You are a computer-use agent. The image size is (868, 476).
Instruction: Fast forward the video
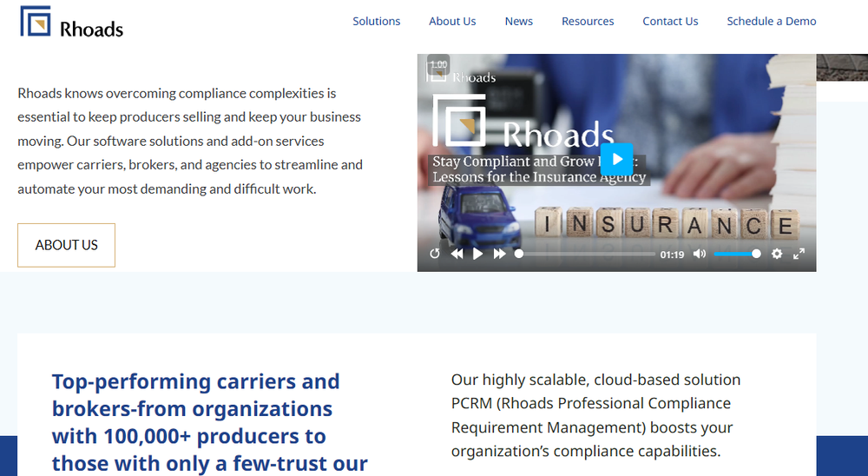(499, 254)
